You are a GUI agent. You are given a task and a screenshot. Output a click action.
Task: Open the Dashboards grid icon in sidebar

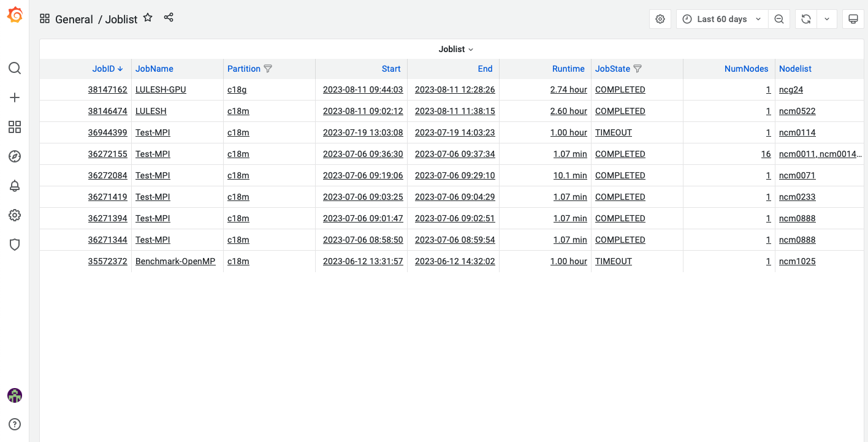15,127
